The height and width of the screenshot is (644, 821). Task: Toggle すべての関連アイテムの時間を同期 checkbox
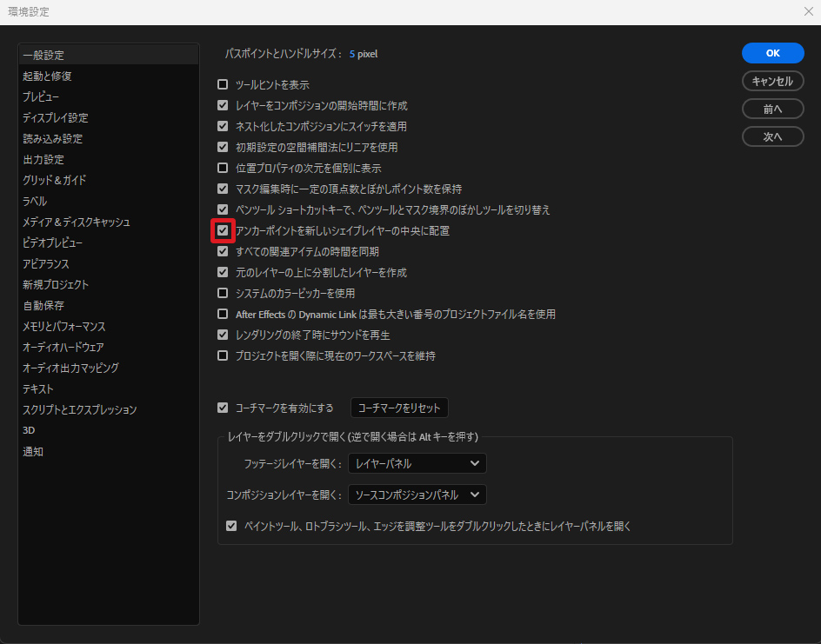[223, 252]
